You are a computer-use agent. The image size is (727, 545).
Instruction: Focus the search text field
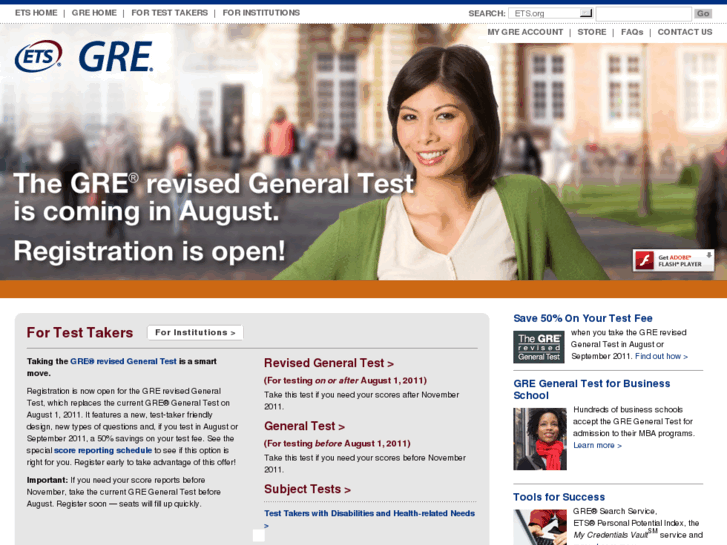click(644, 14)
